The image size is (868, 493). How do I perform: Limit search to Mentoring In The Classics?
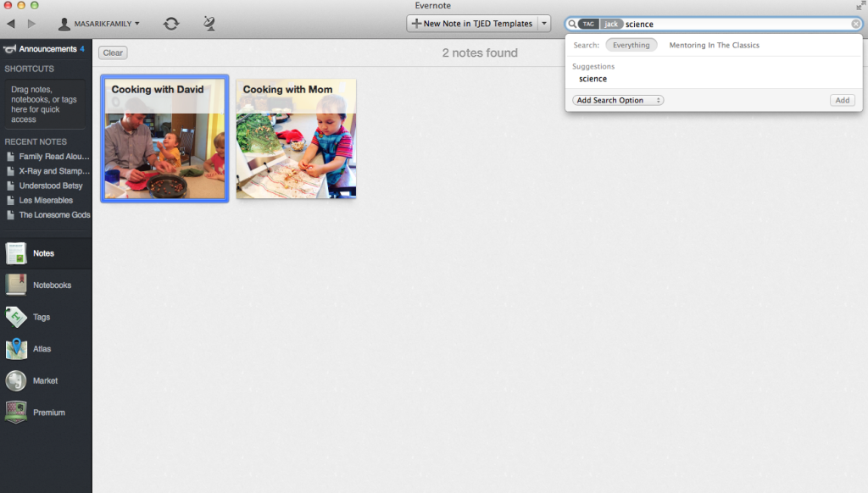tap(714, 45)
